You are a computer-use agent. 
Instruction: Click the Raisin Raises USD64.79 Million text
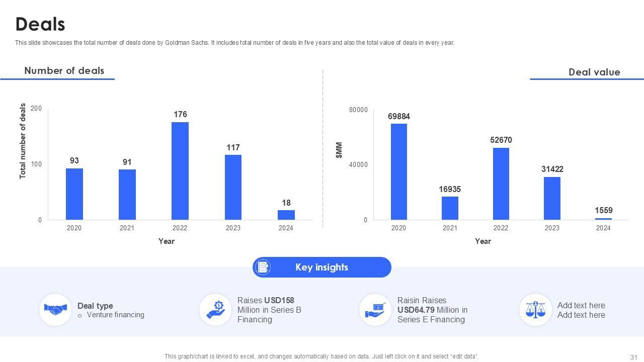pyautogui.click(x=432, y=310)
